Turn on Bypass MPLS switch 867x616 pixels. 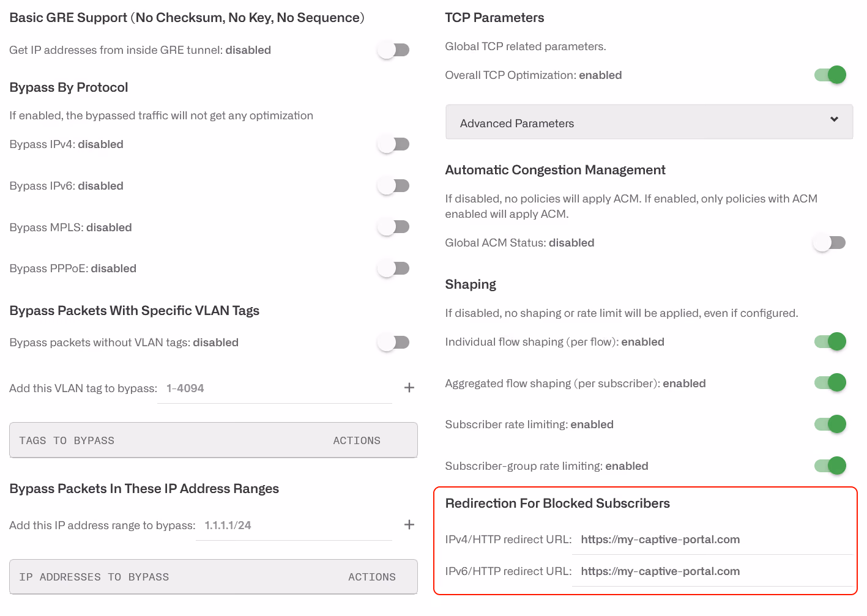click(393, 227)
